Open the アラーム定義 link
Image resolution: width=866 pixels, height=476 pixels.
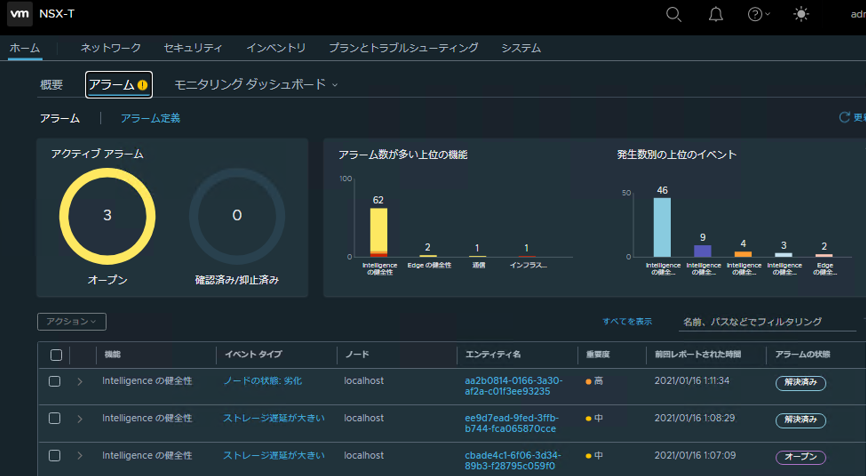pos(150,118)
